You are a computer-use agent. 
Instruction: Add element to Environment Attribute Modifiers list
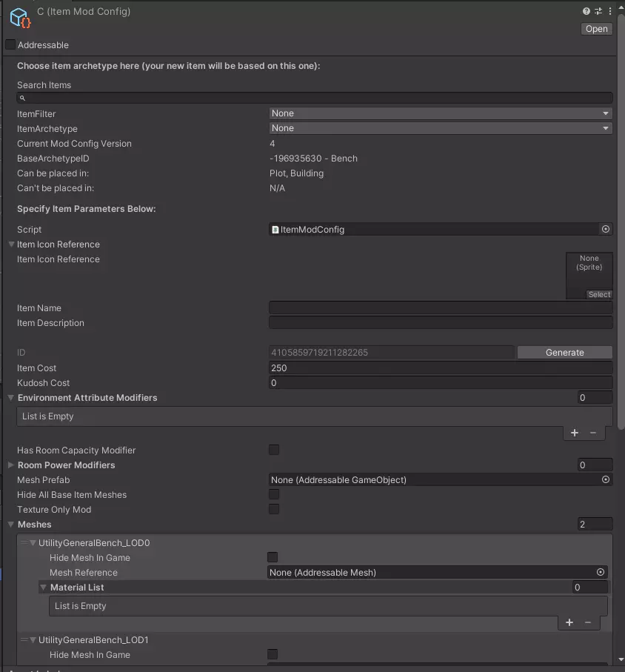[575, 433]
